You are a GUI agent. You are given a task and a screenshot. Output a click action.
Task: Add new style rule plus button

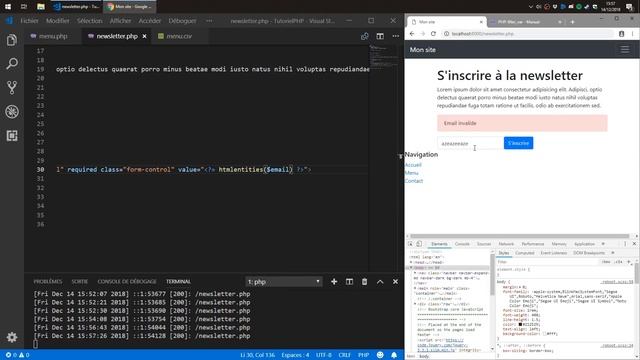(x=629, y=262)
